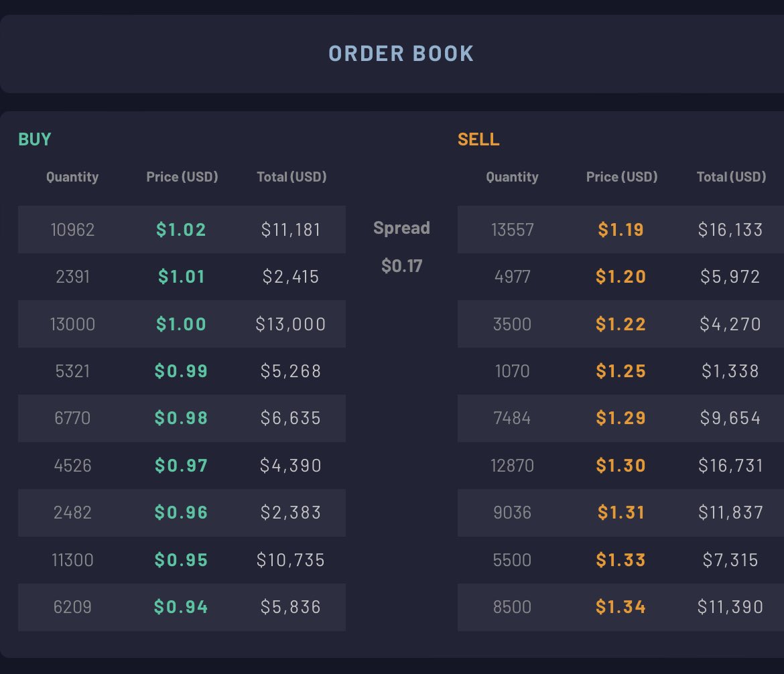784x674 pixels.
Task: Select sell quantity 5500
Action: click(513, 560)
